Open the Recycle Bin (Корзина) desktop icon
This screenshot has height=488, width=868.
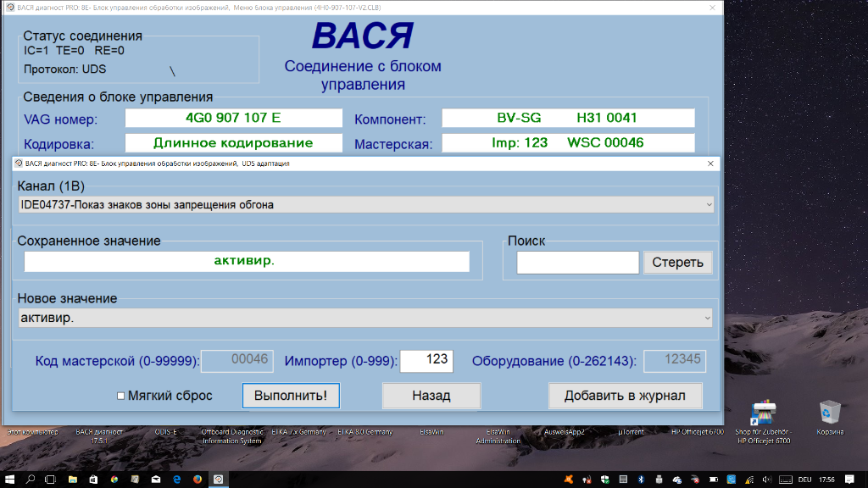click(826, 413)
